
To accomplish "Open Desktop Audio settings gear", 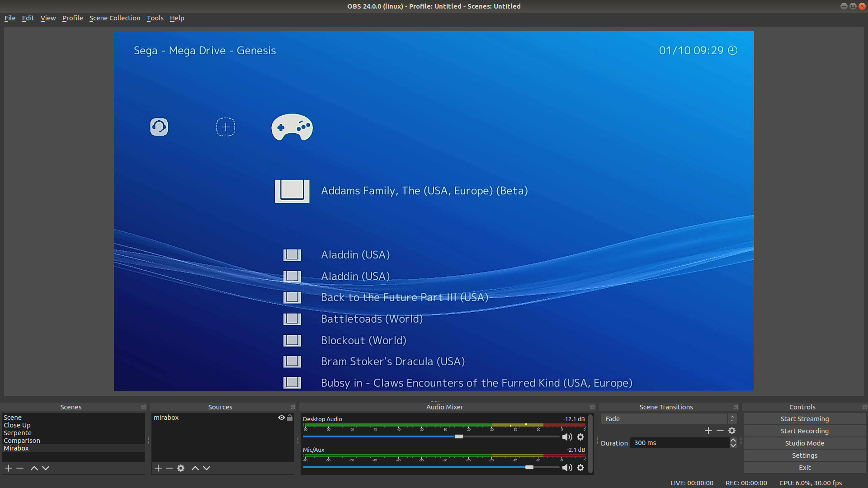I will click(x=580, y=437).
